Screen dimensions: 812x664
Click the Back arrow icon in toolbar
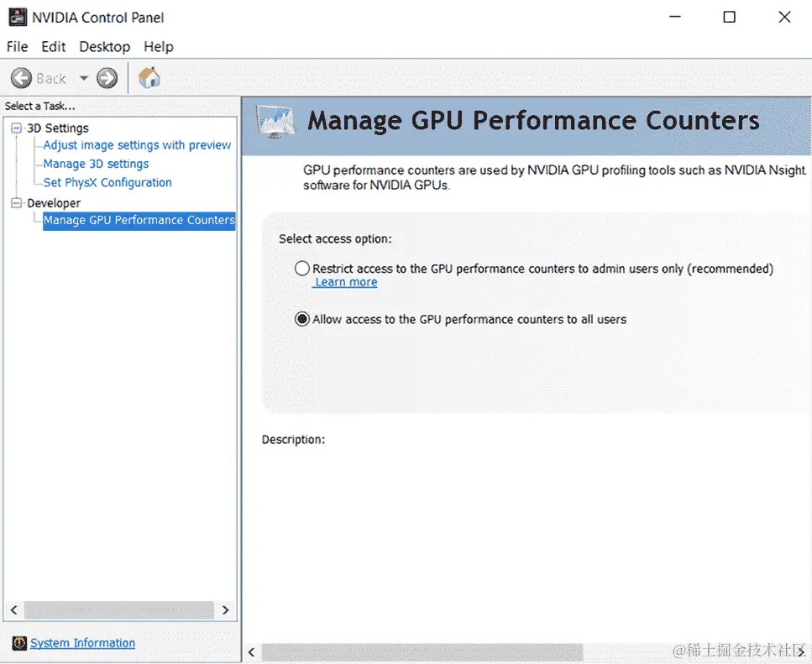click(x=21, y=79)
